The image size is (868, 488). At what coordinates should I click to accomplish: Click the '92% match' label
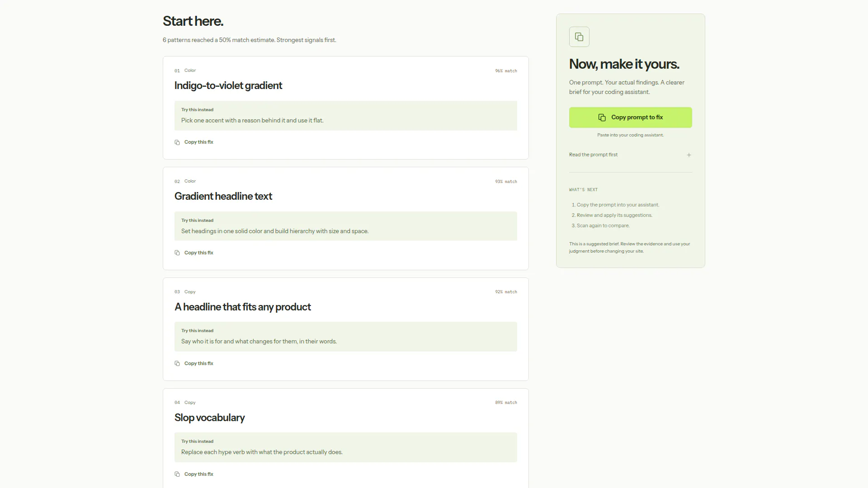point(506,292)
